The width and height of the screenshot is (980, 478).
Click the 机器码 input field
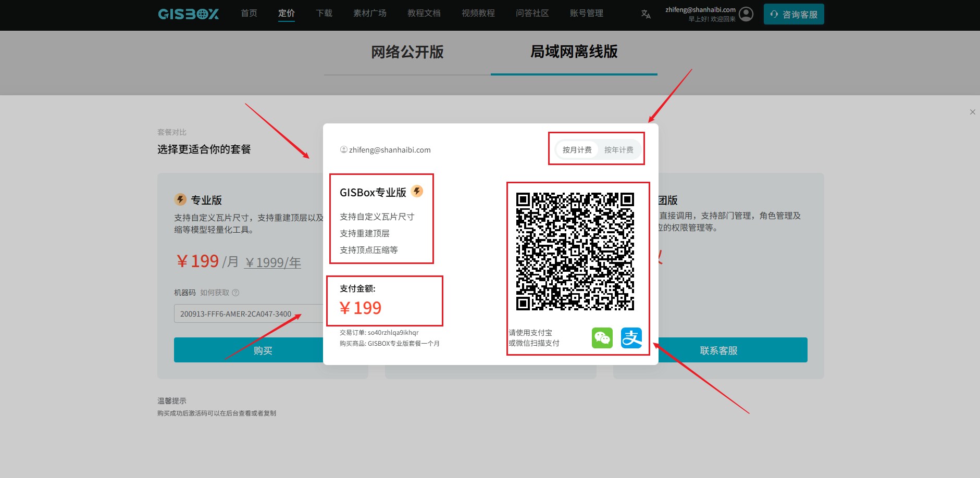pos(249,313)
